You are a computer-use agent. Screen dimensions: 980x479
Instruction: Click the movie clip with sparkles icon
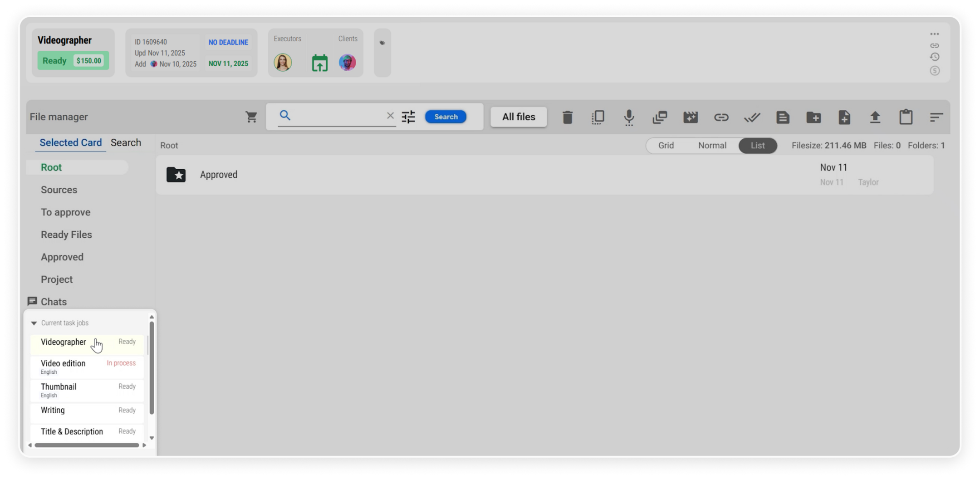pos(691,117)
